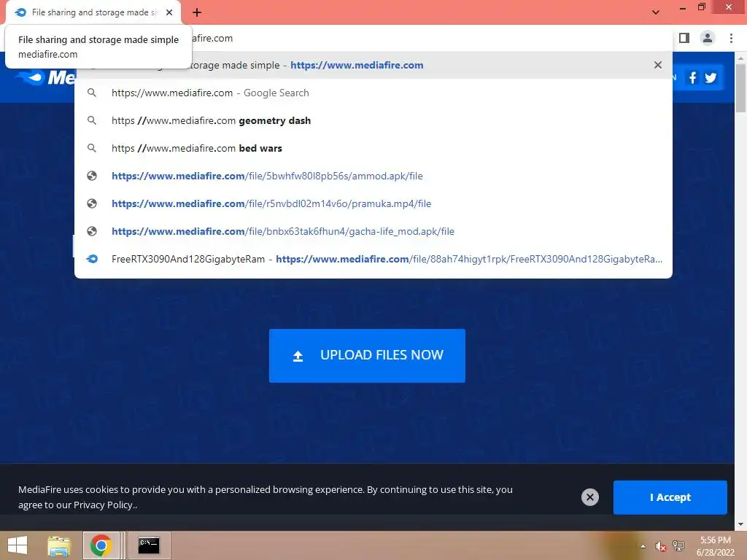Select the 'storage made simple' mediafire.com suggestion
The height and width of the screenshot is (560, 747).
pos(373,65)
